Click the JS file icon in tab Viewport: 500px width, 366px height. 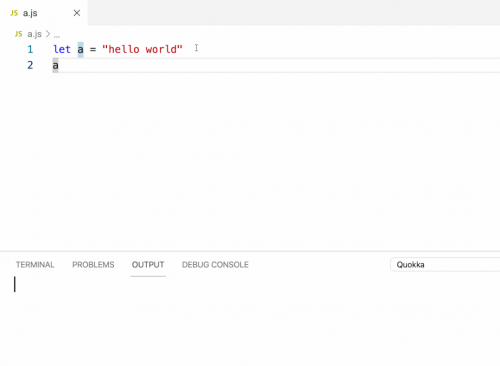[14, 13]
